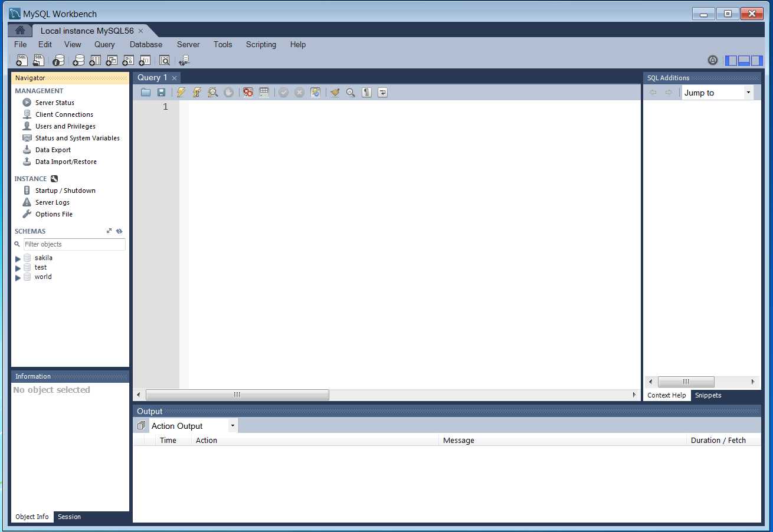773x532 pixels.
Task: Expand the test schema
Action: (18, 268)
